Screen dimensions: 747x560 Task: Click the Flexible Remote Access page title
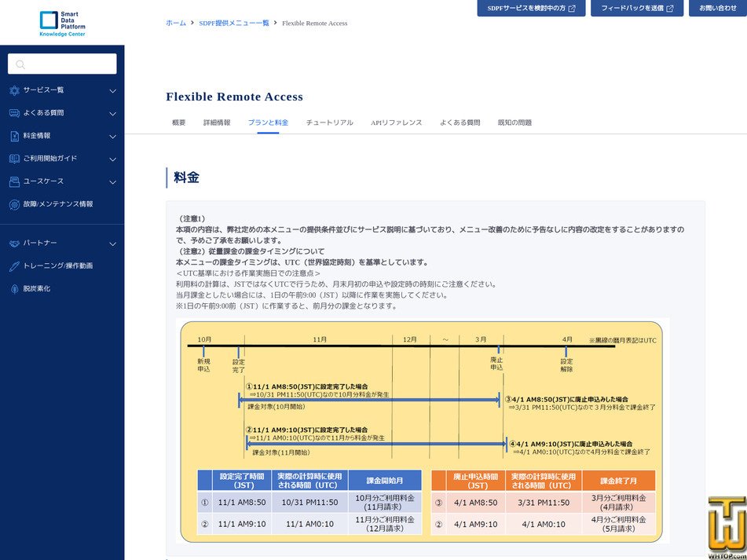pos(234,97)
